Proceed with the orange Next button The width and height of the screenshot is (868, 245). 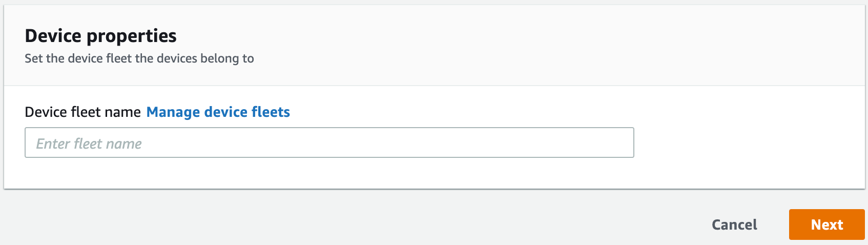coord(826,224)
